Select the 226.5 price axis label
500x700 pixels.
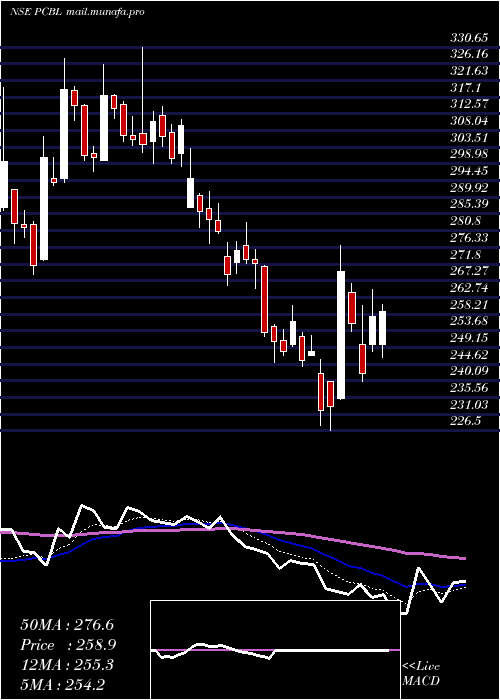coord(465,421)
